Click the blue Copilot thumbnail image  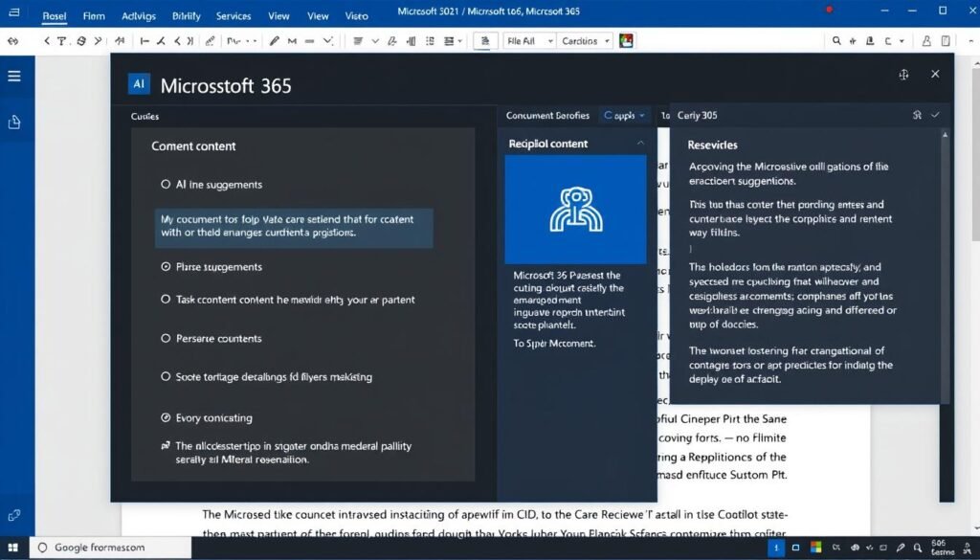click(575, 210)
